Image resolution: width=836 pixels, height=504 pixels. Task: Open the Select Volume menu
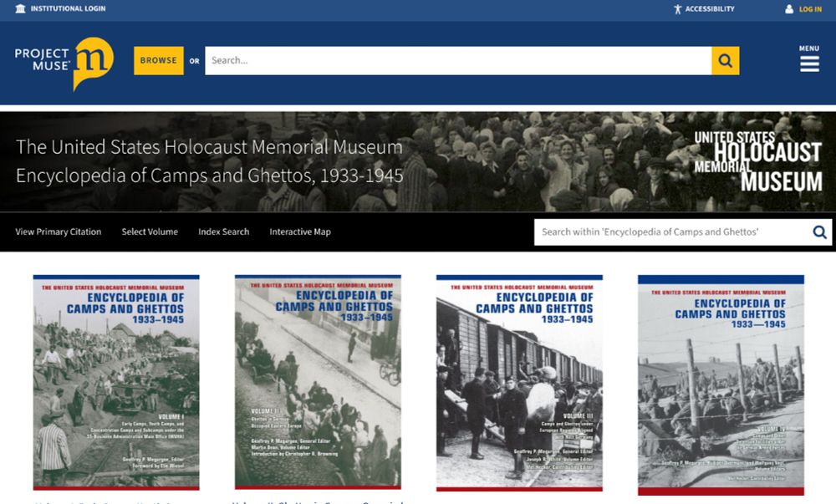[x=150, y=232]
